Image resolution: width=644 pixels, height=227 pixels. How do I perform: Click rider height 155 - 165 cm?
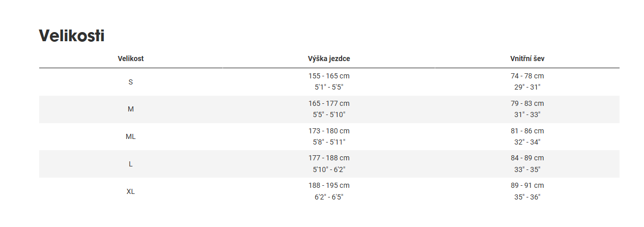tap(329, 76)
